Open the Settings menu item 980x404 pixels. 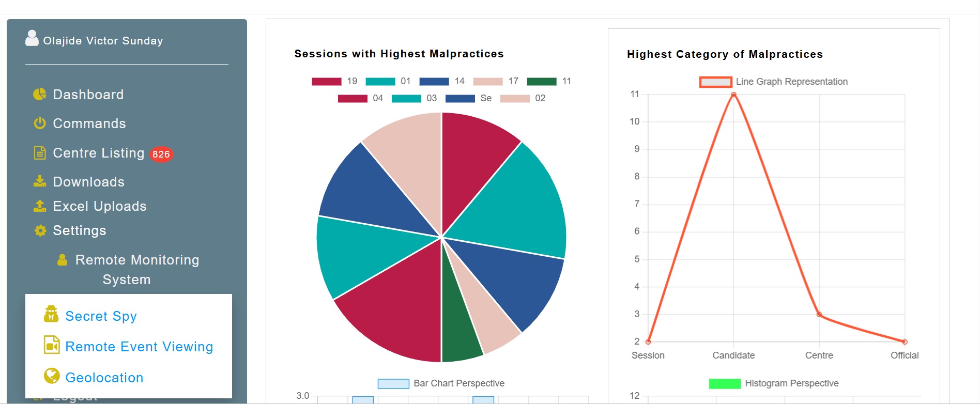tap(80, 230)
